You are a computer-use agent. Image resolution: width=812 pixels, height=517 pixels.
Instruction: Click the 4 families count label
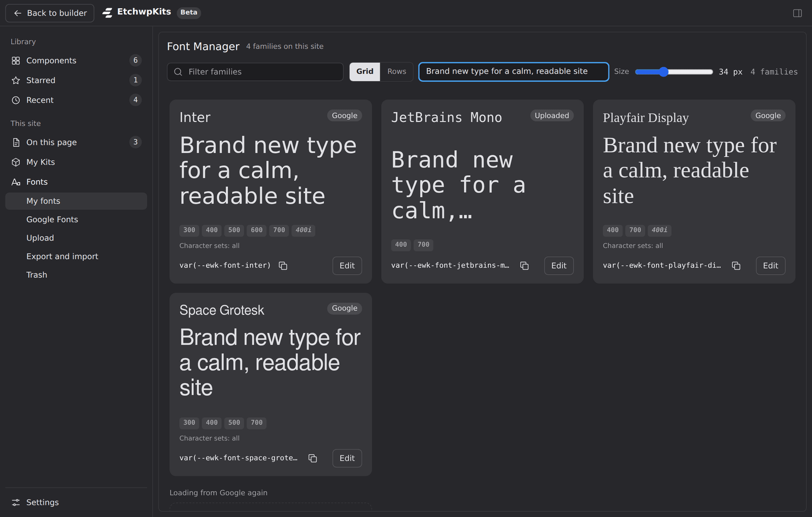click(774, 72)
